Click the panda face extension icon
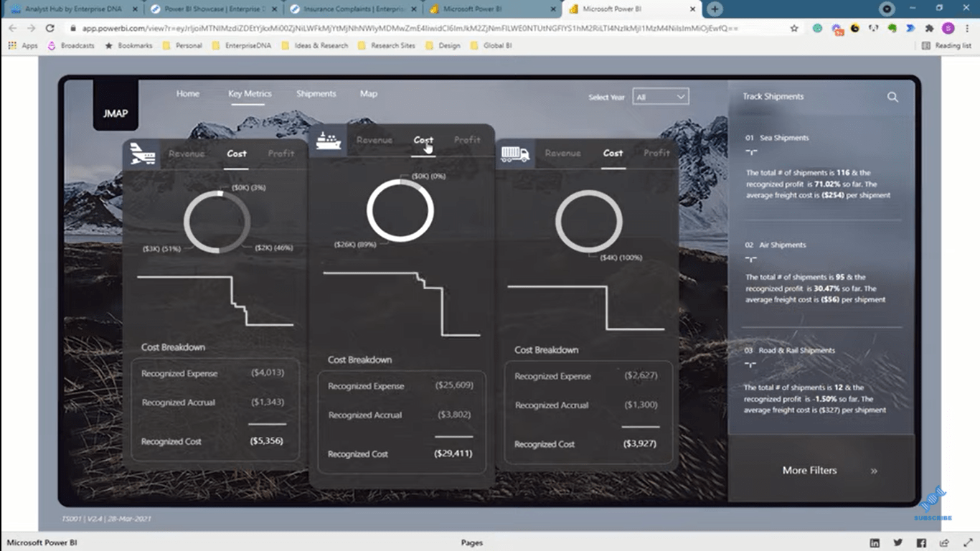The height and width of the screenshot is (551, 980). click(873, 28)
